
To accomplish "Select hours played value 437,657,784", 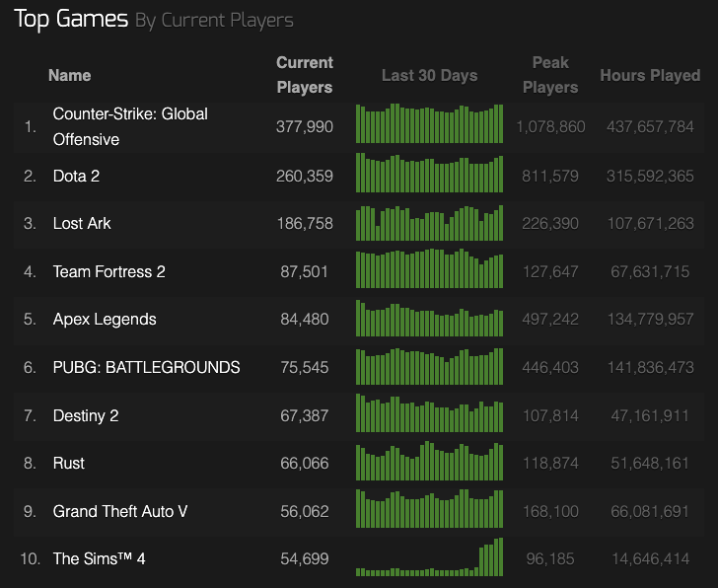I will tap(650, 126).
